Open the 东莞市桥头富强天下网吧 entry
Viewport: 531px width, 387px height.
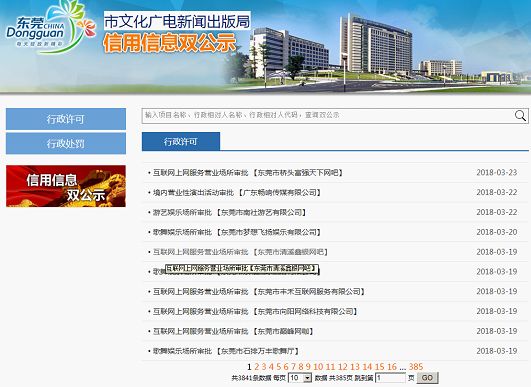[248, 173]
